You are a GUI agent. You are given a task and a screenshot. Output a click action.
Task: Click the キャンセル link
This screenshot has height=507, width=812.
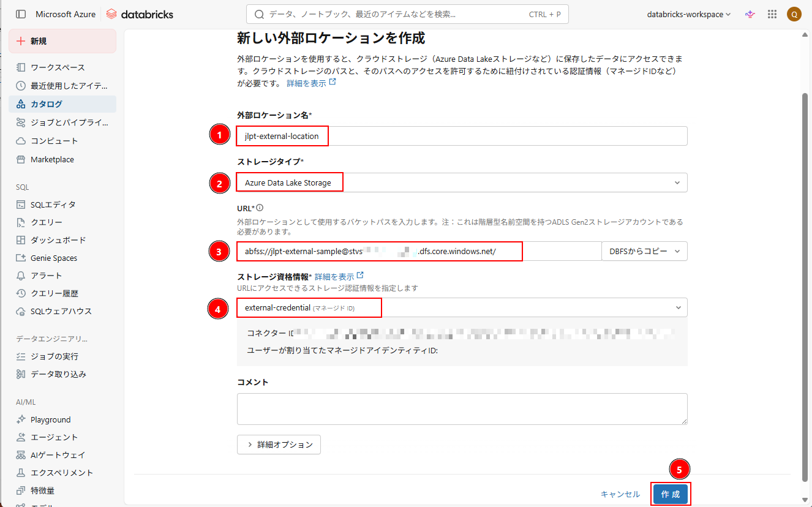(x=620, y=494)
